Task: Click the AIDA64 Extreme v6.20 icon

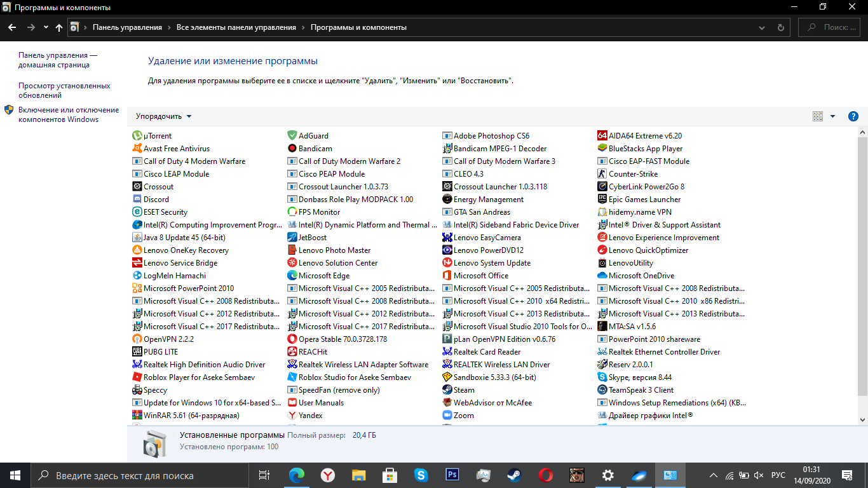Action: (602, 135)
